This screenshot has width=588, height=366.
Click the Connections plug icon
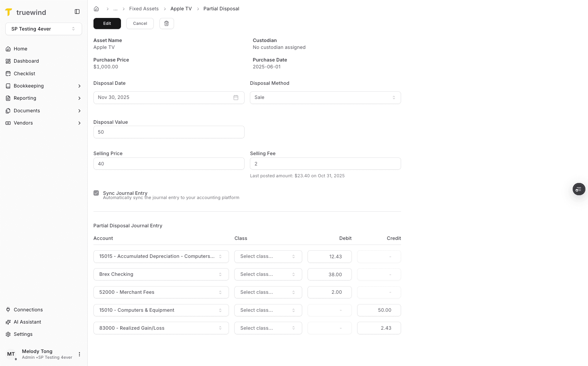tap(8, 309)
